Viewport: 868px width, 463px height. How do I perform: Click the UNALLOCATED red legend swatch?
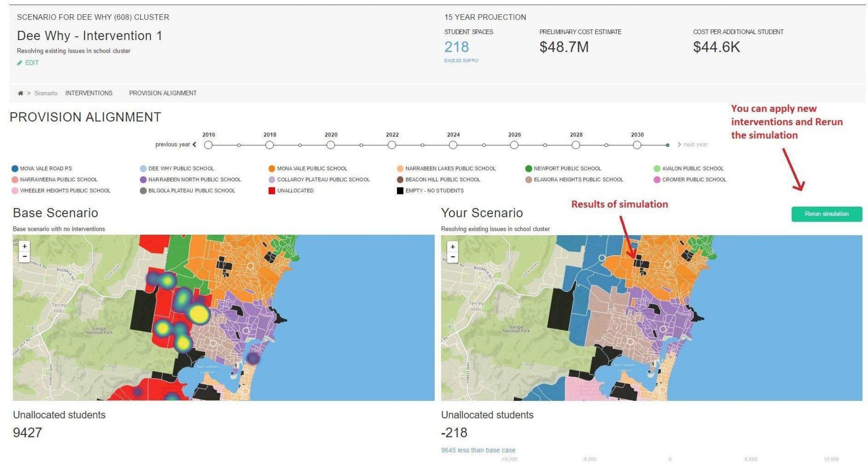coord(272,191)
